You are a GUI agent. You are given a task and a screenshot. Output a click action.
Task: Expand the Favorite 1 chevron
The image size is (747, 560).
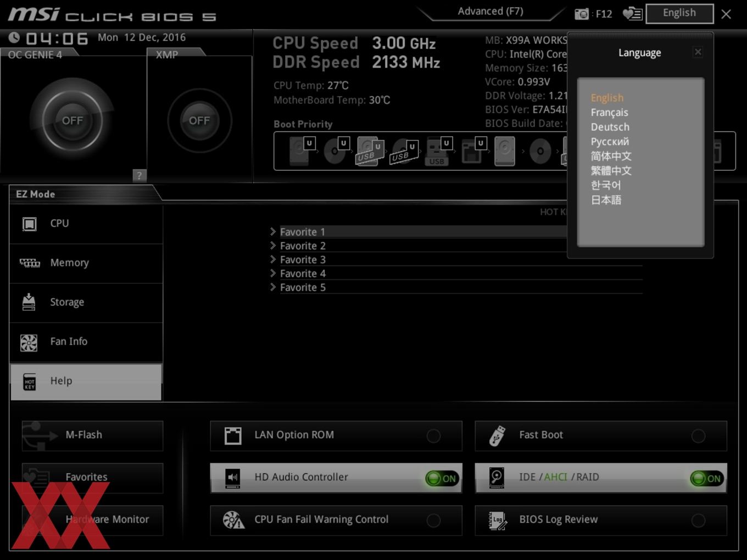273,232
